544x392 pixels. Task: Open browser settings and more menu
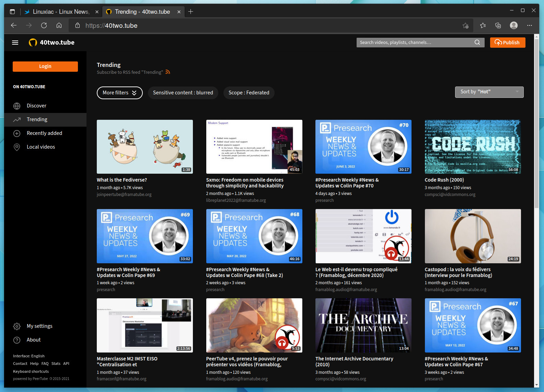coord(530,25)
